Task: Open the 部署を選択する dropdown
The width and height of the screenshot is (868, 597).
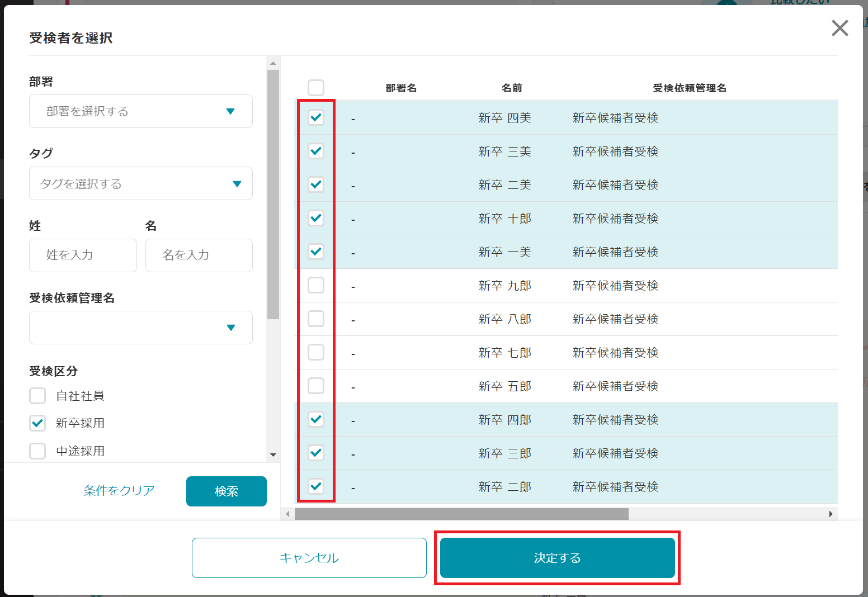Action: (141, 111)
